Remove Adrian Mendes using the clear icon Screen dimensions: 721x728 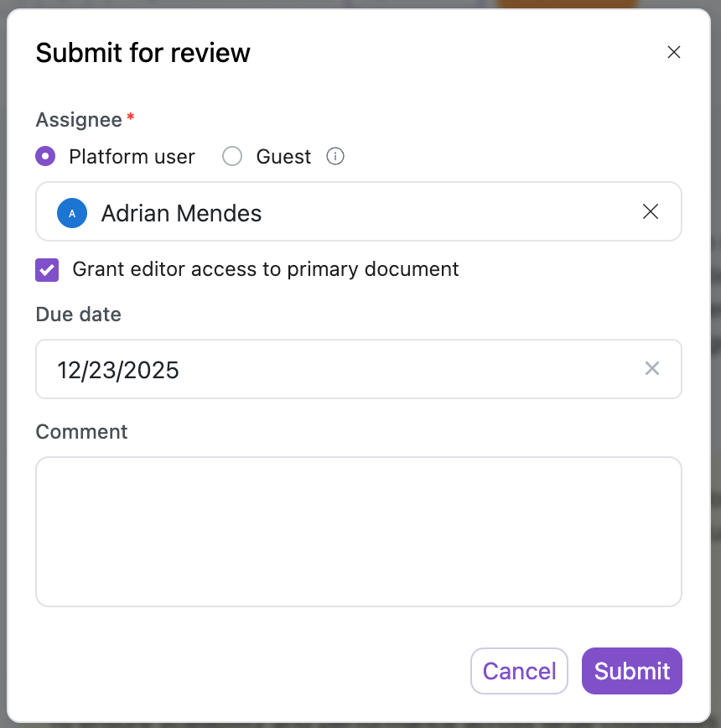pyautogui.click(x=650, y=212)
